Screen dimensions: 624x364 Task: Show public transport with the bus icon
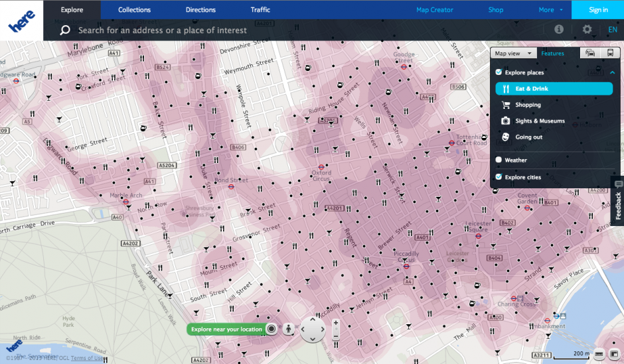click(610, 53)
